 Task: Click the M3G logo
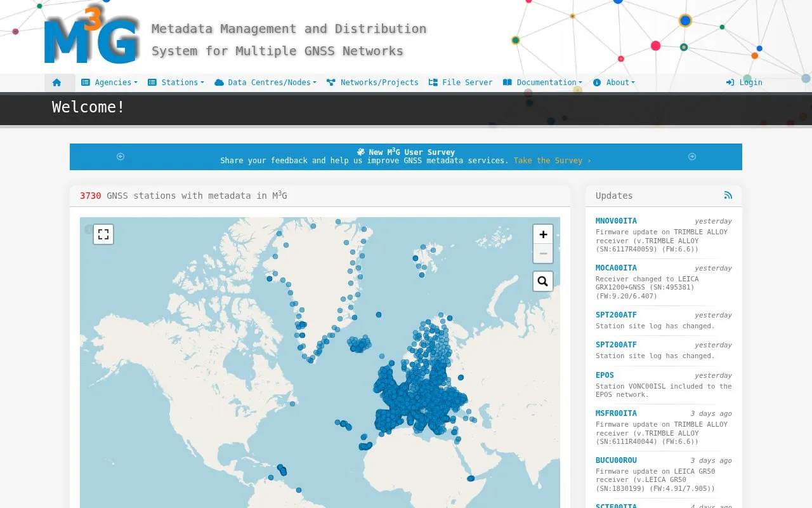pyautogui.click(x=91, y=37)
